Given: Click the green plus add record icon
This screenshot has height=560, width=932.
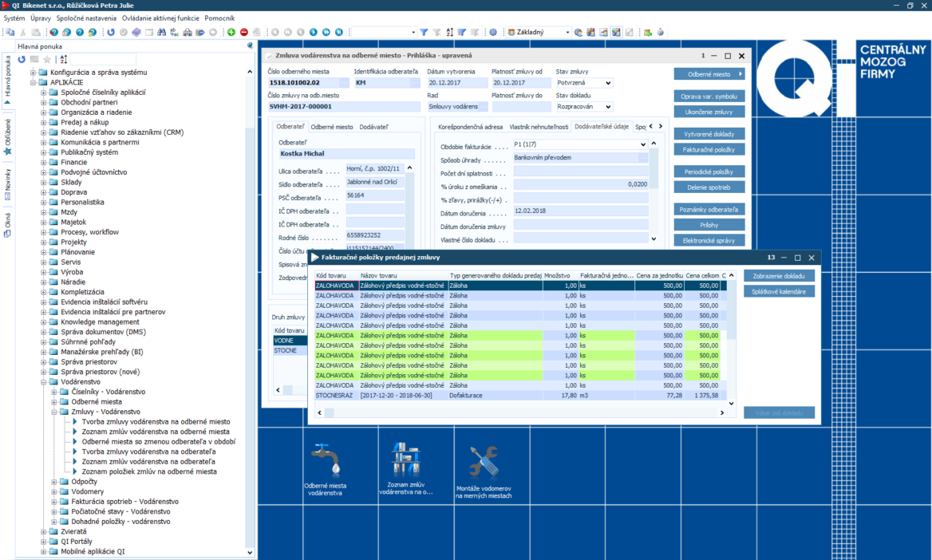Looking at the screenshot, I should pos(231,33).
